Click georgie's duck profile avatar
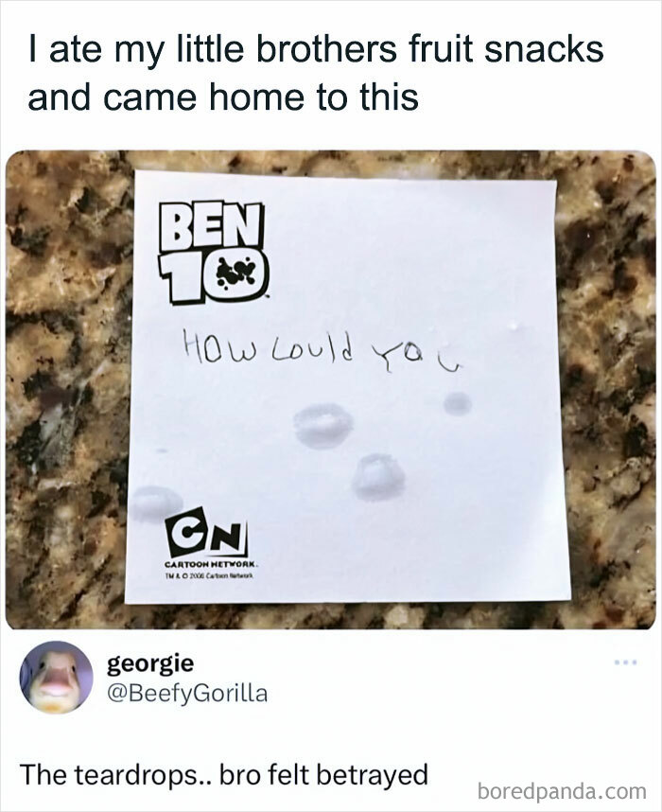The height and width of the screenshot is (812, 662). (56, 678)
